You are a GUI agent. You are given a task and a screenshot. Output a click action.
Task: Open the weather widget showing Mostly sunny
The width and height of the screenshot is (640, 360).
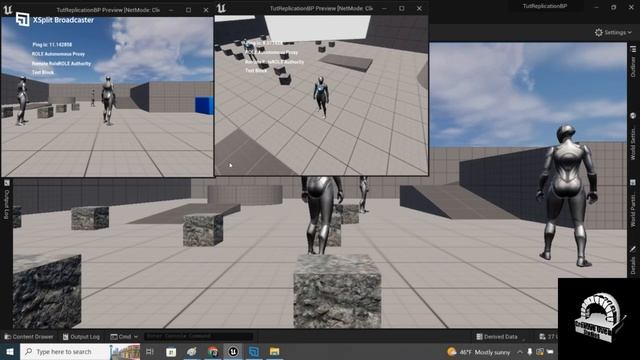tap(479, 352)
